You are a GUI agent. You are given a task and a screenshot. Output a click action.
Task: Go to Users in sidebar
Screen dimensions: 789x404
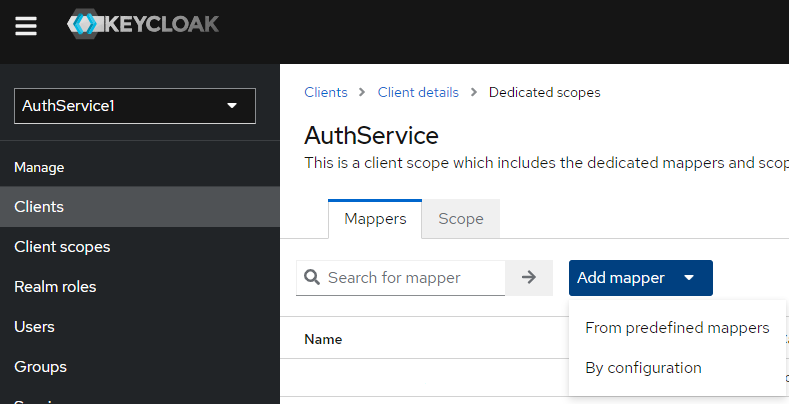pyautogui.click(x=34, y=327)
